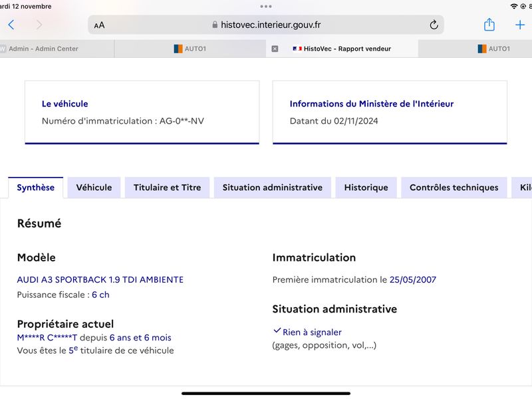Screen dimensions: 532x399
Task: Click the Immatriculation heading
Action: click(314, 257)
